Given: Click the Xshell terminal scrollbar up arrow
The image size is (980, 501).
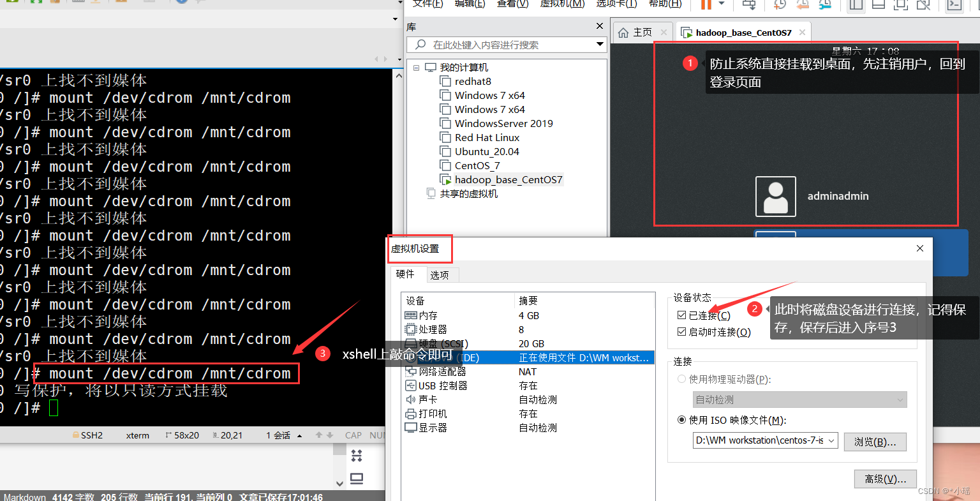Looking at the screenshot, I should click(399, 75).
